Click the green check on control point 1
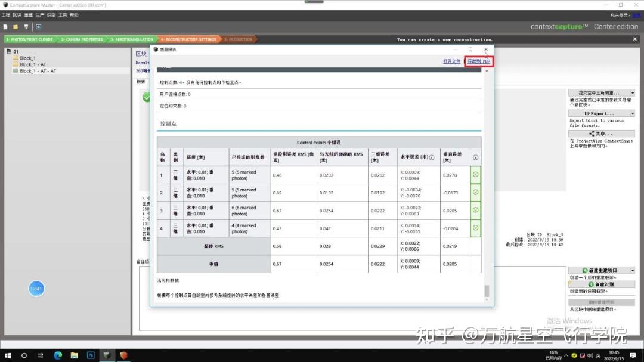 475,175
